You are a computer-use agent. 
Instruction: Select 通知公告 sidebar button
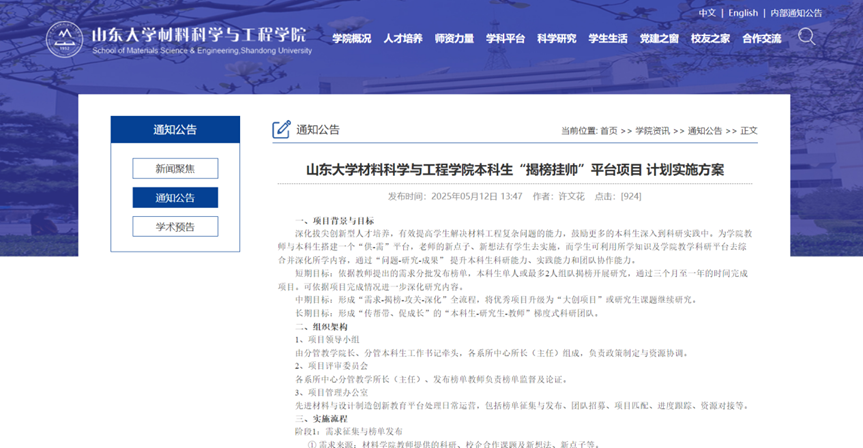click(175, 197)
